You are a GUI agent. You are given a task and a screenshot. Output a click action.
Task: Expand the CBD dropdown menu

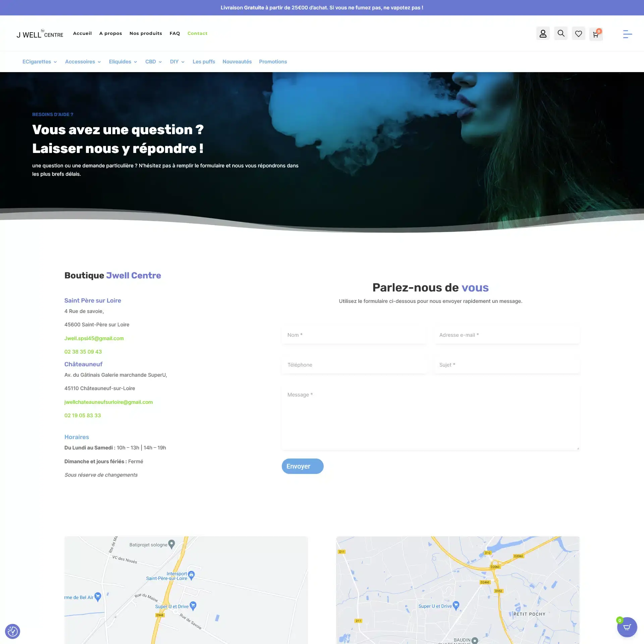click(x=154, y=62)
